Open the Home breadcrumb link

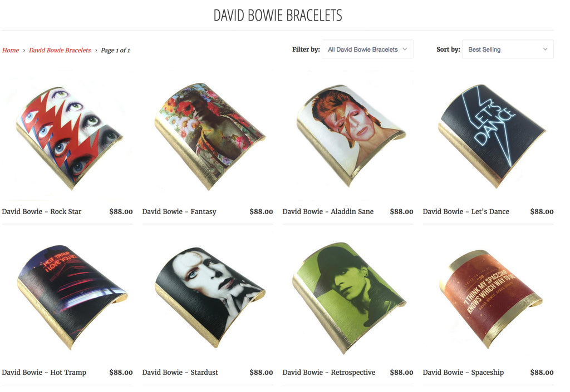(11, 51)
